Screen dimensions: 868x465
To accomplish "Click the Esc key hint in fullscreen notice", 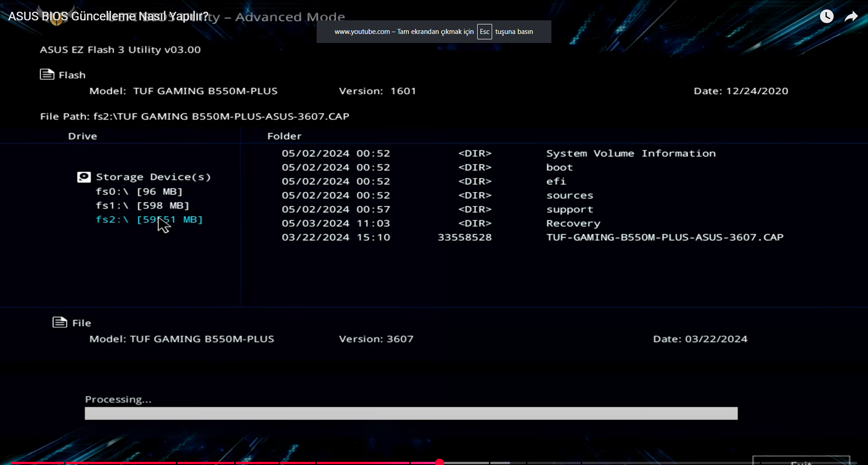I will (484, 32).
